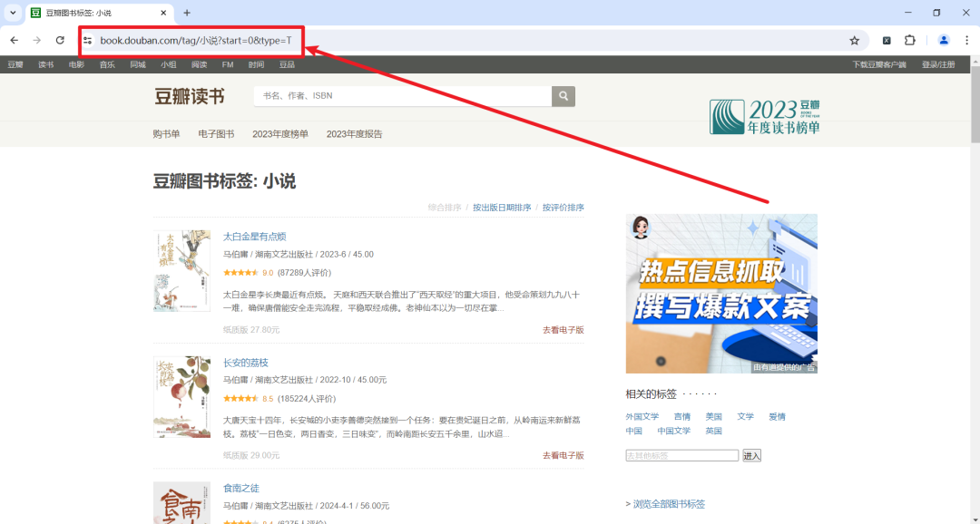
Task: Click the 豆瓣读书 logo
Action: pyautogui.click(x=190, y=97)
